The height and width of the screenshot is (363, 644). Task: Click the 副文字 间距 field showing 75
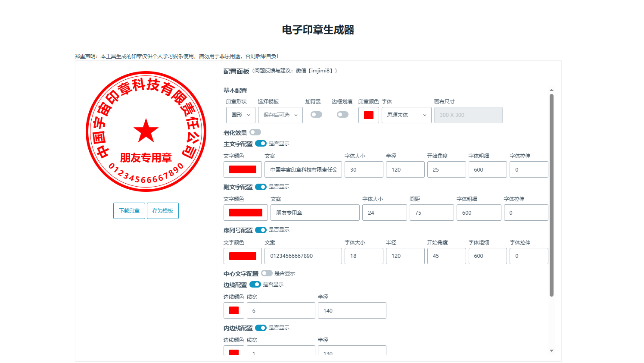[x=432, y=213]
